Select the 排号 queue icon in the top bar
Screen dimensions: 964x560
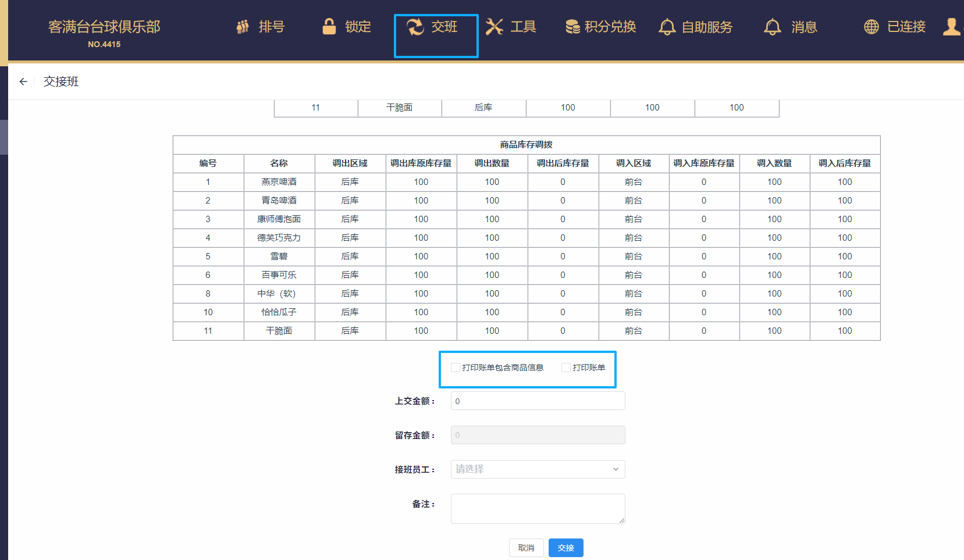point(243,26)
